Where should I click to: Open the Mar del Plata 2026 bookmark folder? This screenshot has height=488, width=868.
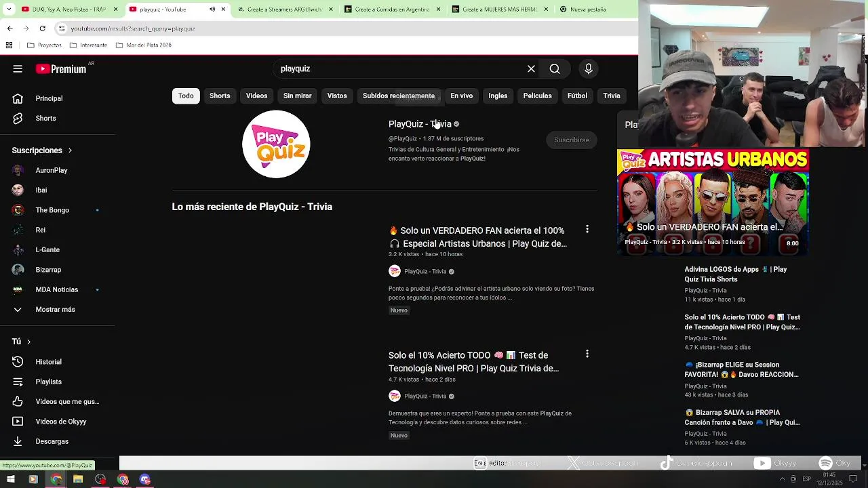point(143,45)
